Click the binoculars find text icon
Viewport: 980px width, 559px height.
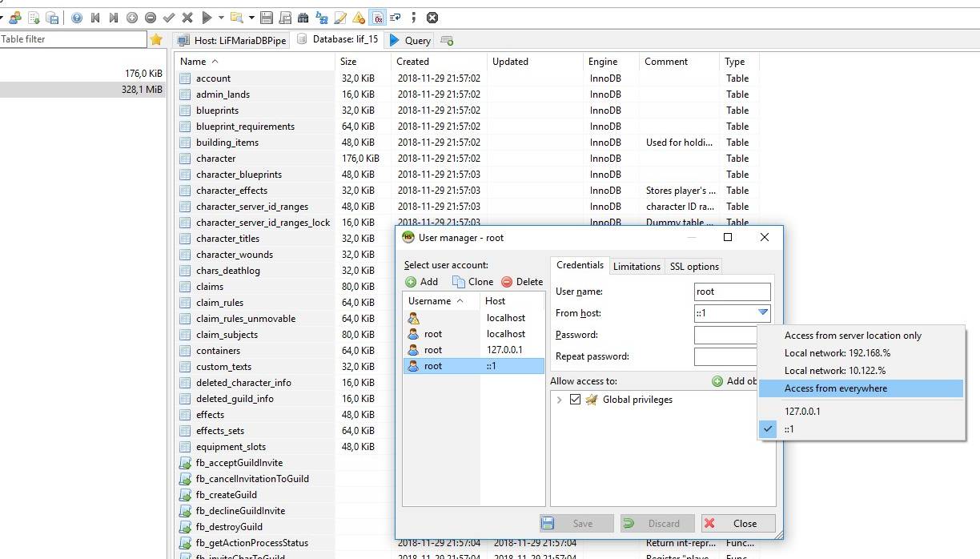(303, 17)
